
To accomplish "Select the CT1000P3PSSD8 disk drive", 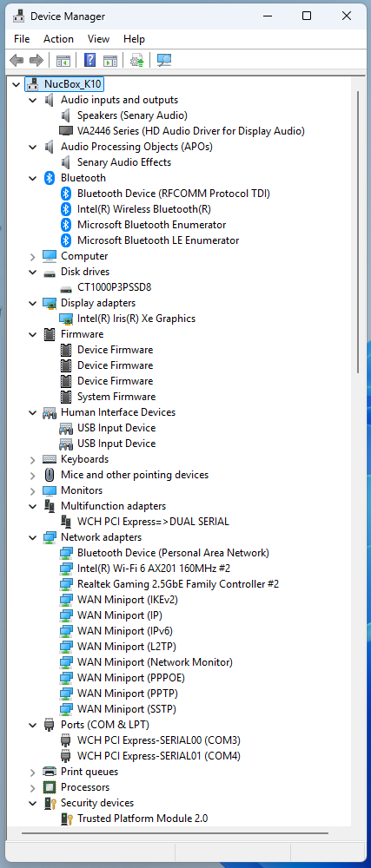I will (114, 287).
